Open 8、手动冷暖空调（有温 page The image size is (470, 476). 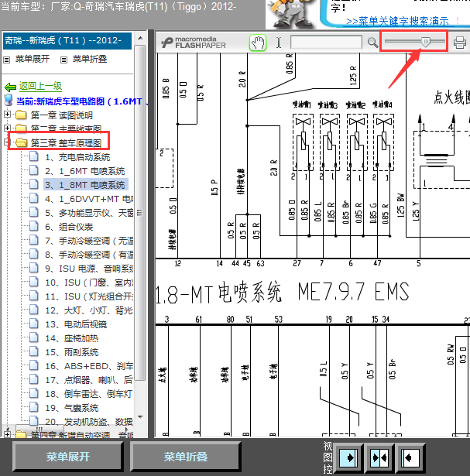pos(89,255)
